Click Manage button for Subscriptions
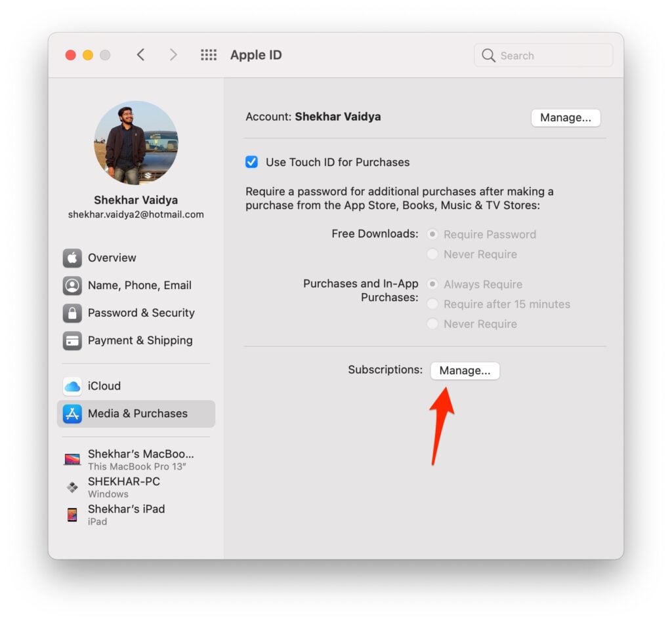Image resolution: width=672 pixels, height=623 pixels. pos(465,371)
